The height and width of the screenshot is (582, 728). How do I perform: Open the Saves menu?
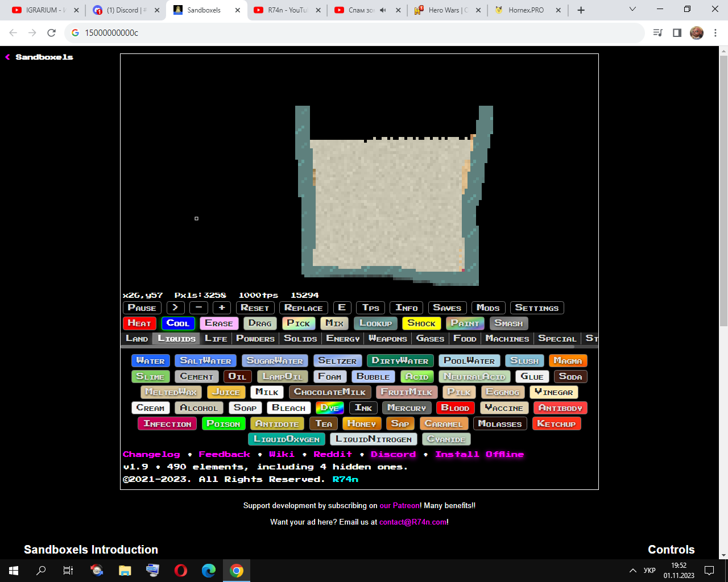[447, 308]
